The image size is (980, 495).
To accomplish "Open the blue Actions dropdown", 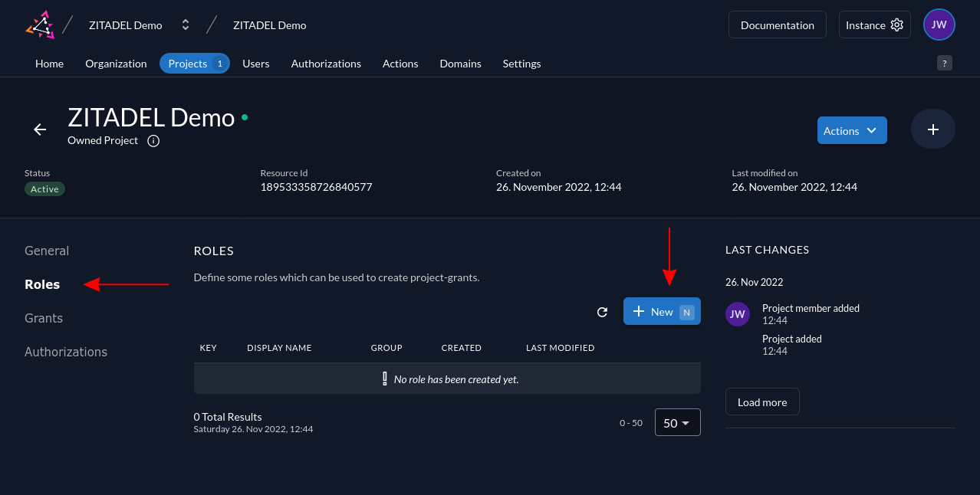I will (x=851, y=130).
